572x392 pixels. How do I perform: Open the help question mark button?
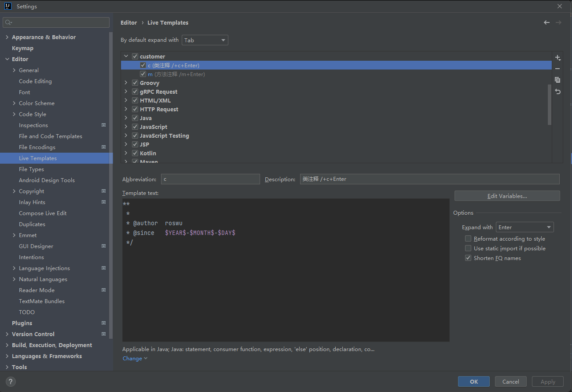point(11,381)
